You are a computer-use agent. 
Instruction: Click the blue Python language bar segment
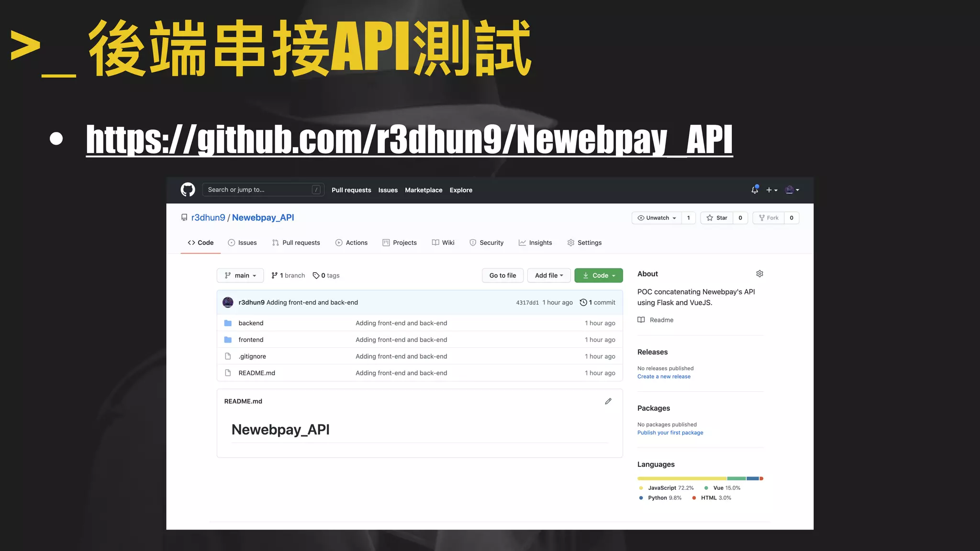[753, 478]
